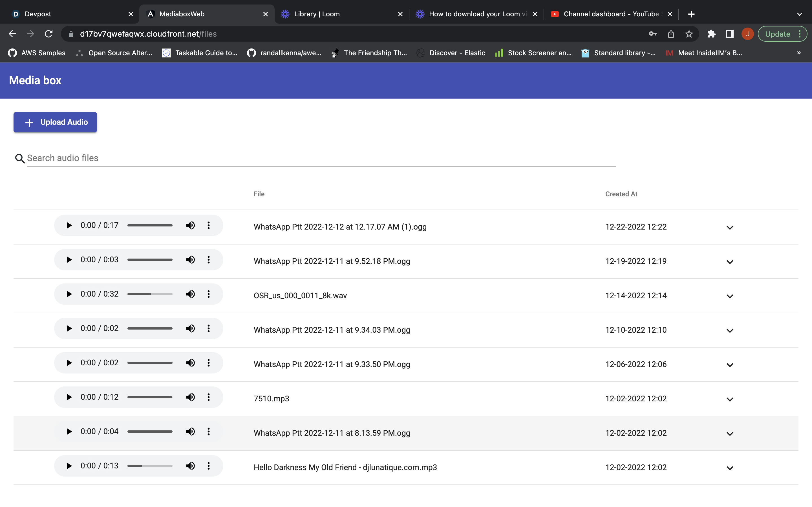812x507 pixels.
Task: Mute the WhatsApp Ptt 8.13.59 PM audio
Action: tap(190, 432)
